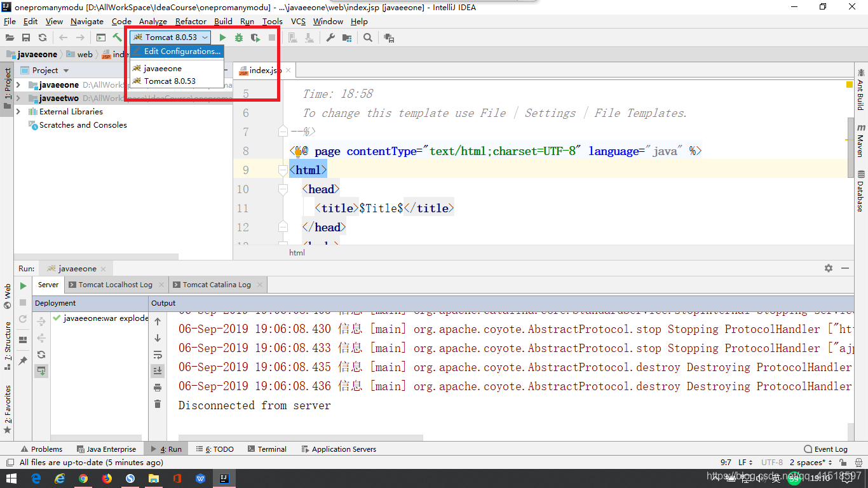
Task: Open the Tomcat 8.0.53 run configuration dropdown
Action: click(170, 37)
